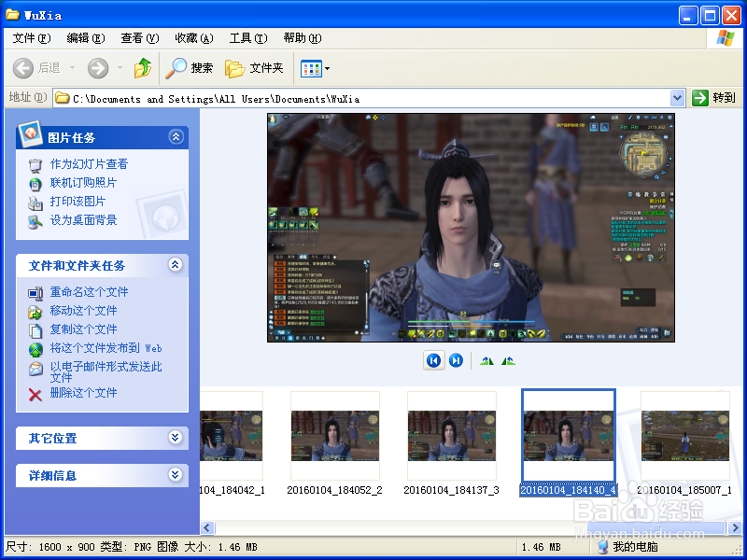Screen dimensions: 747x560
Task: Select thumbnail 20160104_184137_3
Action: click(452, 436)
